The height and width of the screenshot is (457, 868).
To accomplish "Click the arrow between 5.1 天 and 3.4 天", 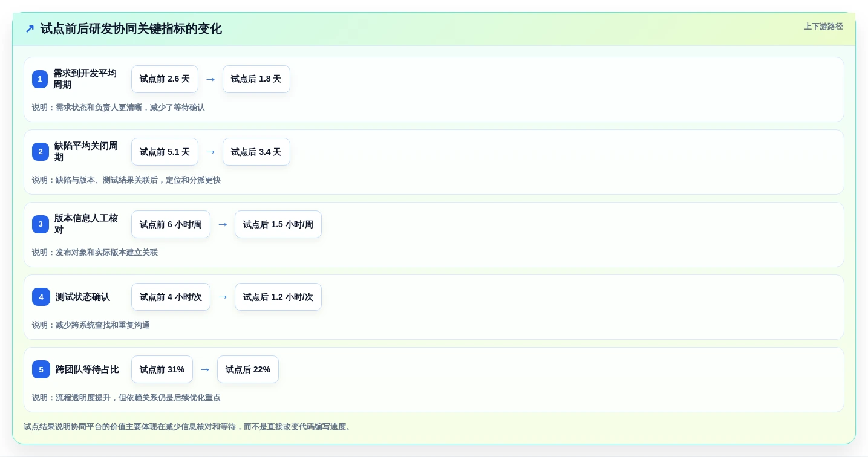I will 210,152.
